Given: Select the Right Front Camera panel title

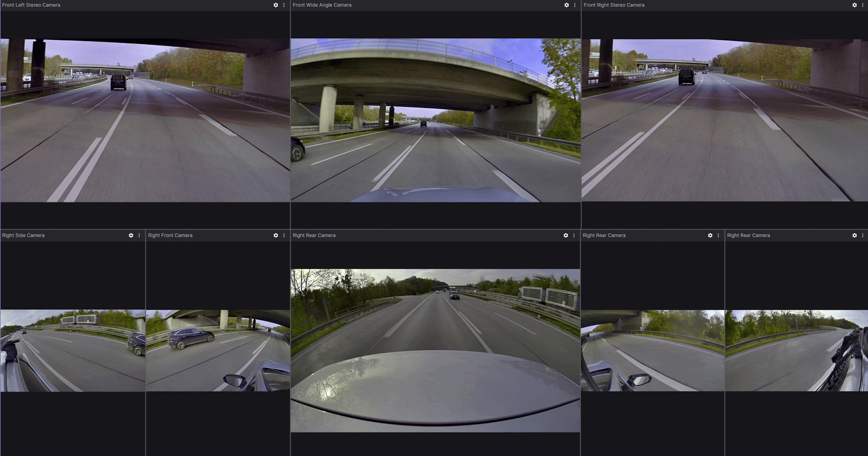Looking at the screenshot, I should tap(170, 235).
